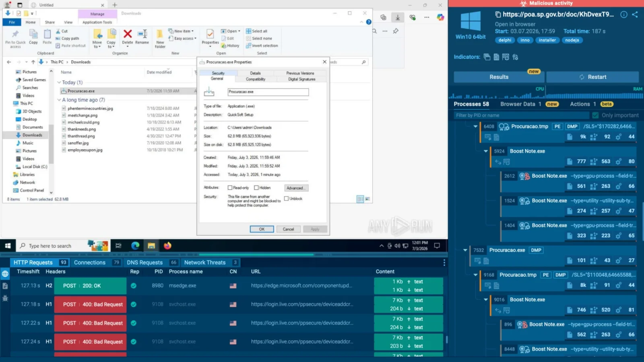Screen dimensions: 644x362
Task: Switch to large icons view toggle
Action: click(367, 199)
